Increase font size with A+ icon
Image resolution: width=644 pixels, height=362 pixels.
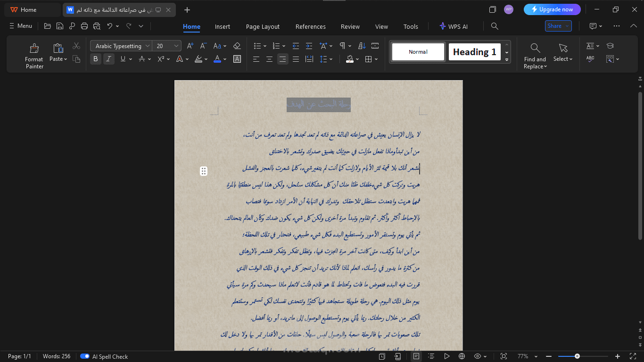coord(190,46)
